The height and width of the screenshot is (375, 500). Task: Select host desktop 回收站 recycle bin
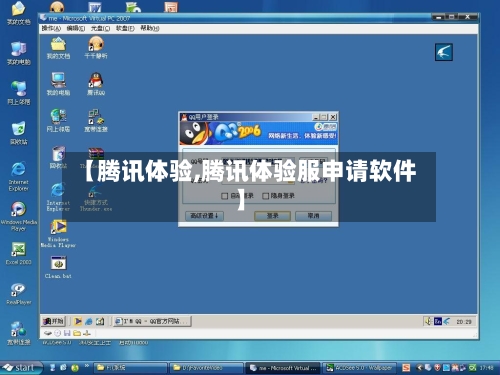19,129
